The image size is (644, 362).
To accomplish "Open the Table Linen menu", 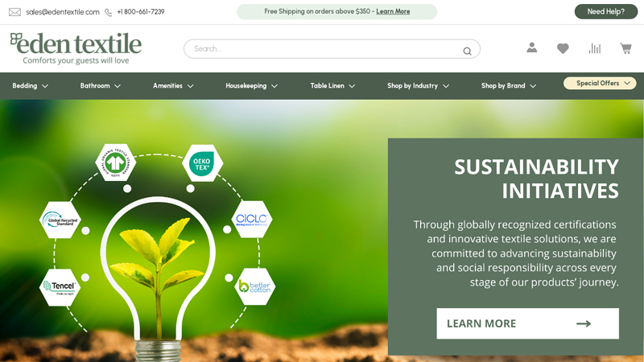I will 332,86.
